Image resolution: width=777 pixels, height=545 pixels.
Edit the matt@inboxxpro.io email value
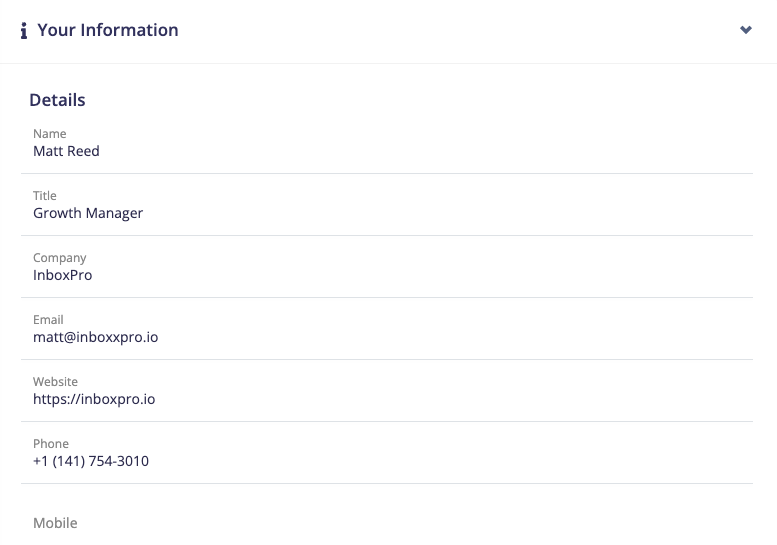click(x=95, y=337)
